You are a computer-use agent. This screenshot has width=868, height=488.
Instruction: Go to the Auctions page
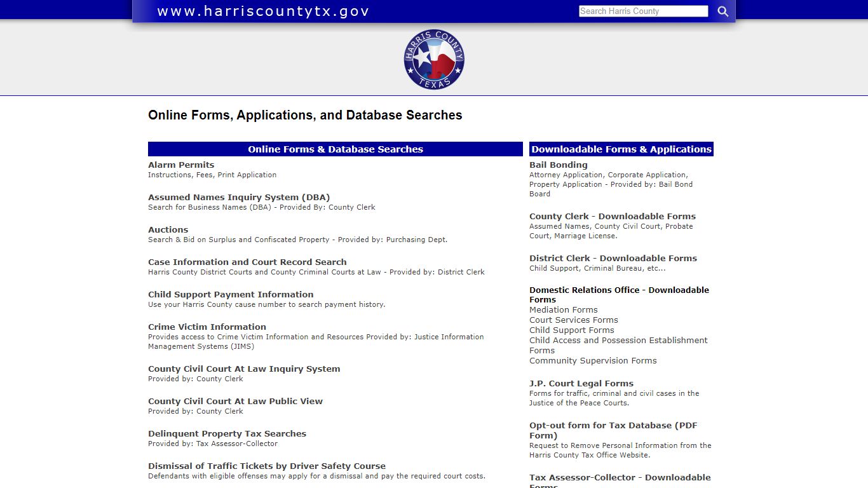click(x=168, y=229)
